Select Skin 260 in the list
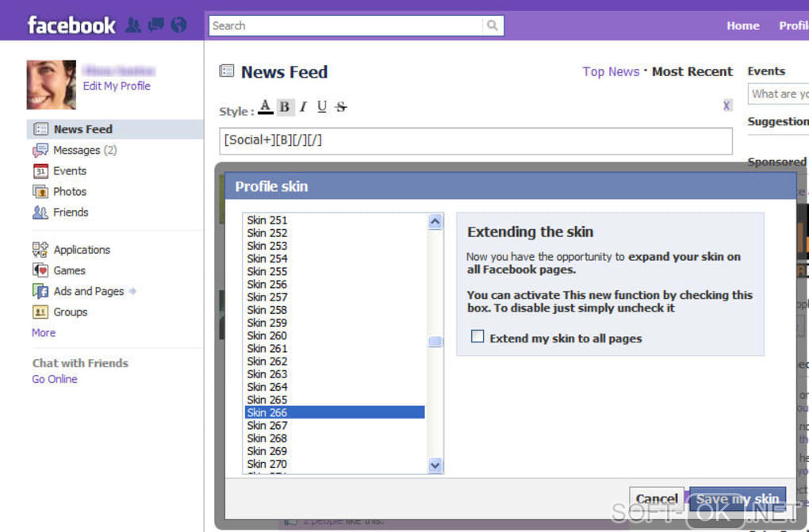This screenshot has width=809, height=532. tap(335, 336)
